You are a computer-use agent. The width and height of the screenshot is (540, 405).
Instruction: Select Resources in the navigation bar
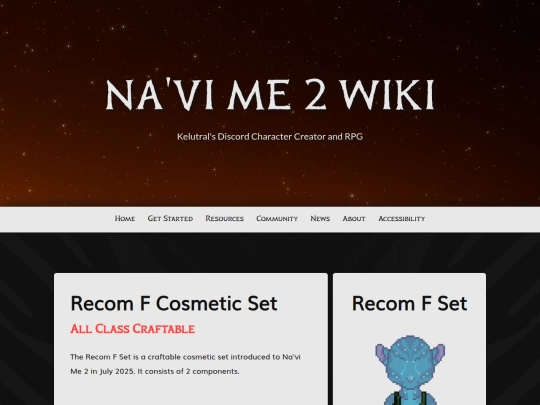coord(225,218)
